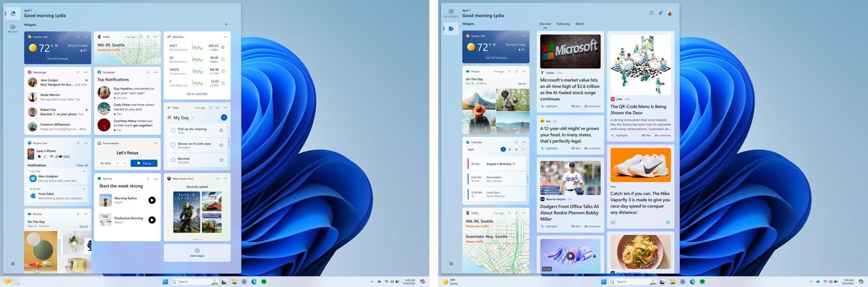Viewport: 868px width, 287px height.
Task: Click See all in Photos May 24 widget
Action: tap(83, 226)
